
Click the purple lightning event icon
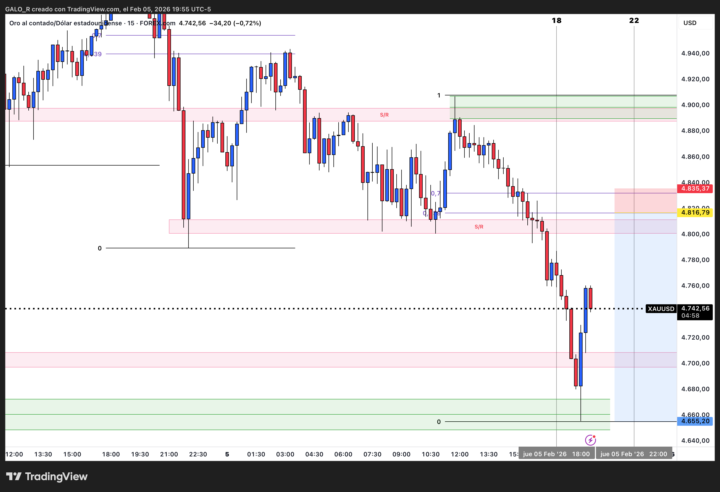point(590,440)
